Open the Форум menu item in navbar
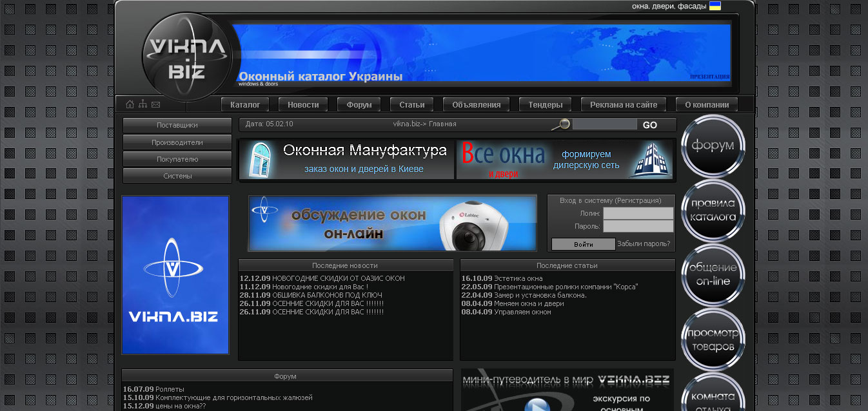The image size is (868, 411). tap(359, 104)
